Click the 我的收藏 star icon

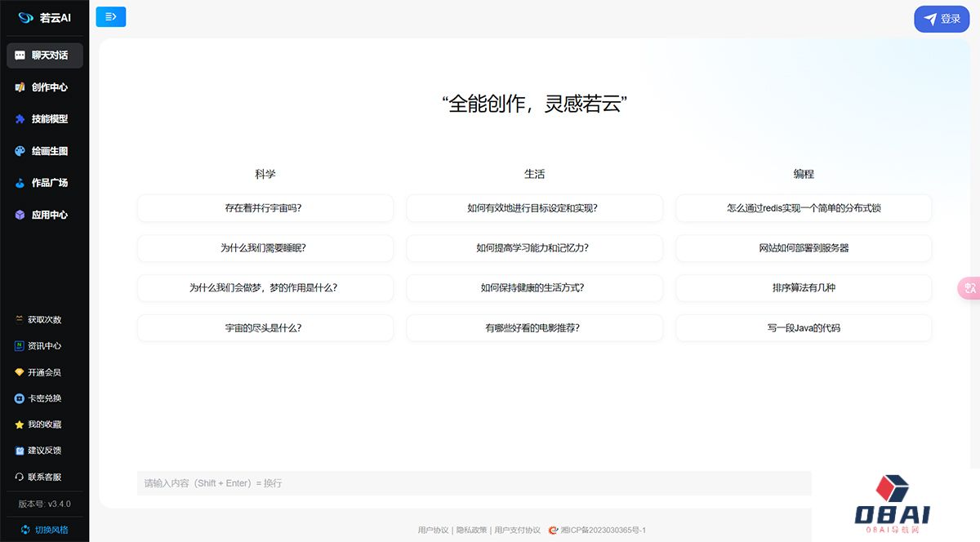tap(19, 424)
